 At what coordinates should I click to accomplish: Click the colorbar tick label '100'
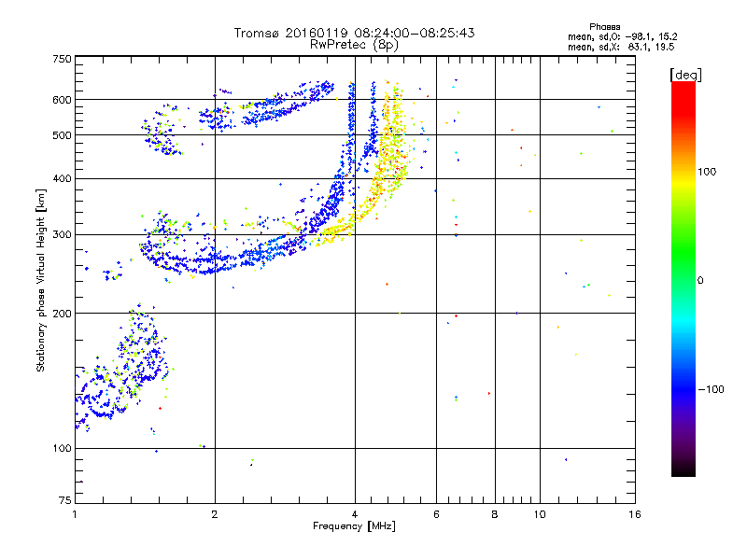[x=707, y=172]
